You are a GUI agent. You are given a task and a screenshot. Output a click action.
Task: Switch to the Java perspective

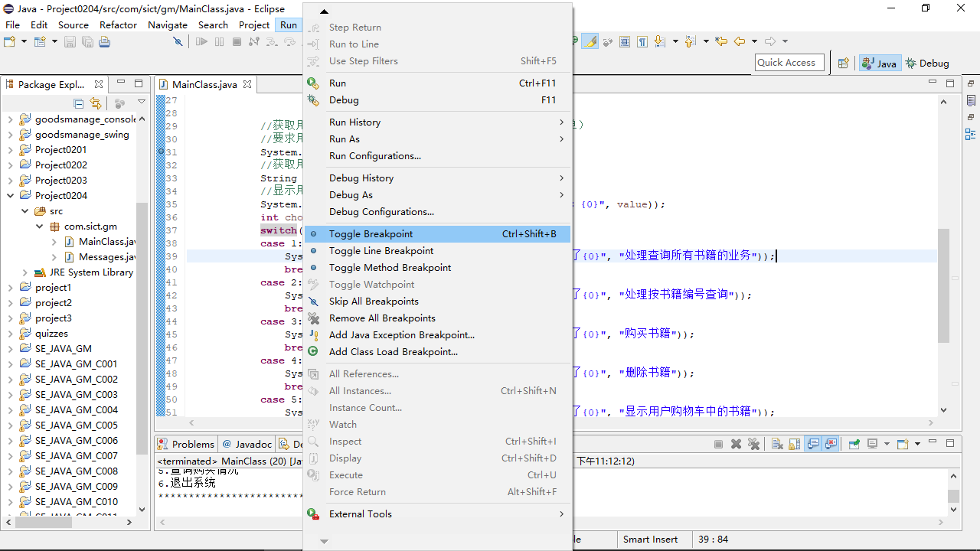[x=880, y=64]
